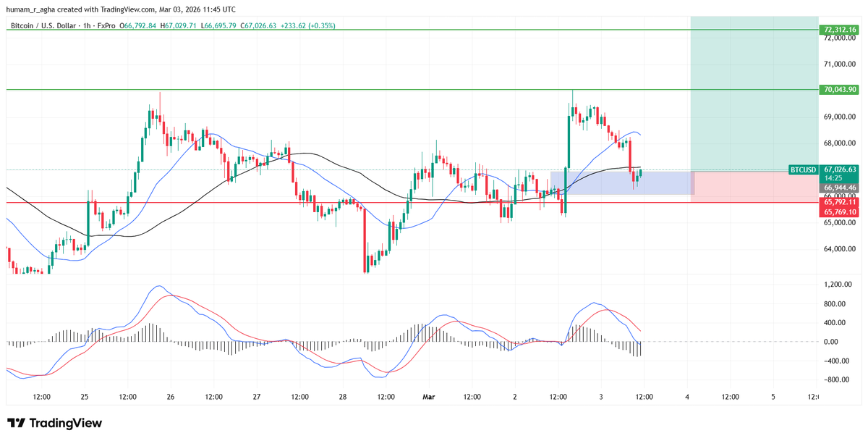
Task: Click the 28 date label on time axis
Action: 343,397
